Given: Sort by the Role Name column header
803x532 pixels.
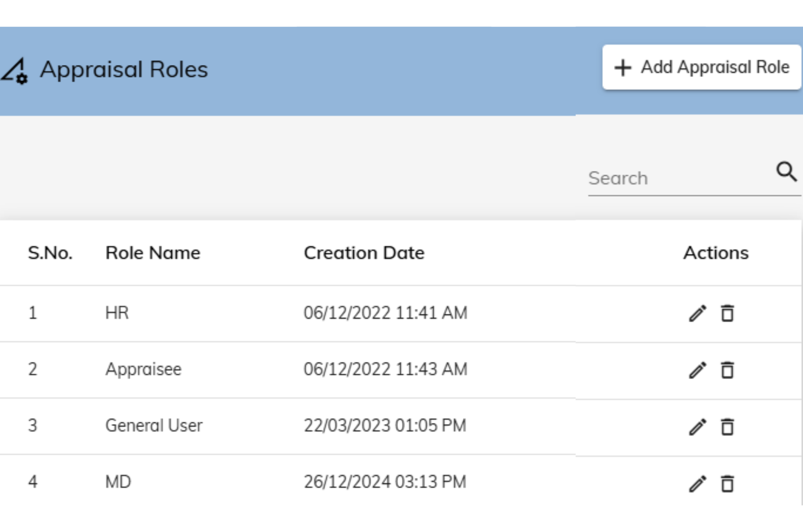Looking at the screenshot, I should pyautogui.click(x=153, y=253).
